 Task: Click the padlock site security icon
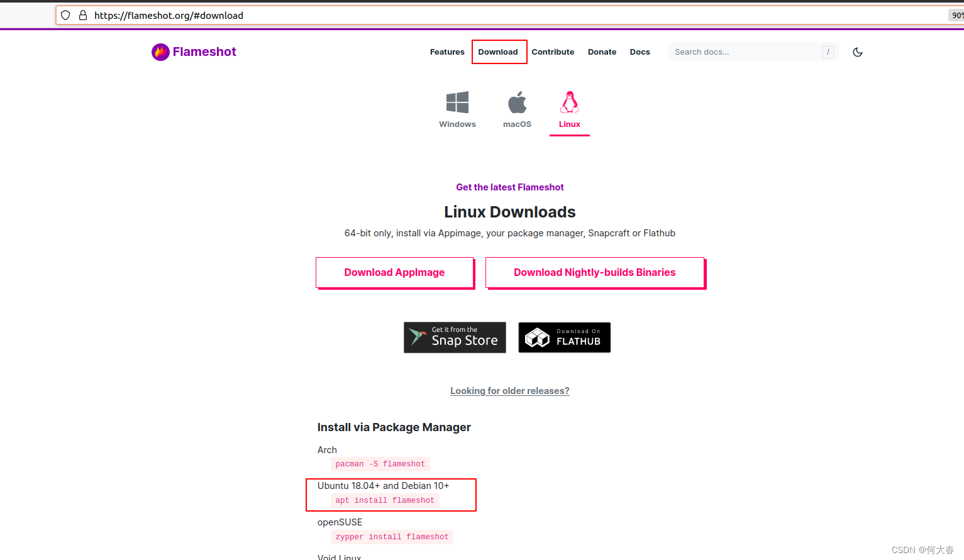(82, 15)
